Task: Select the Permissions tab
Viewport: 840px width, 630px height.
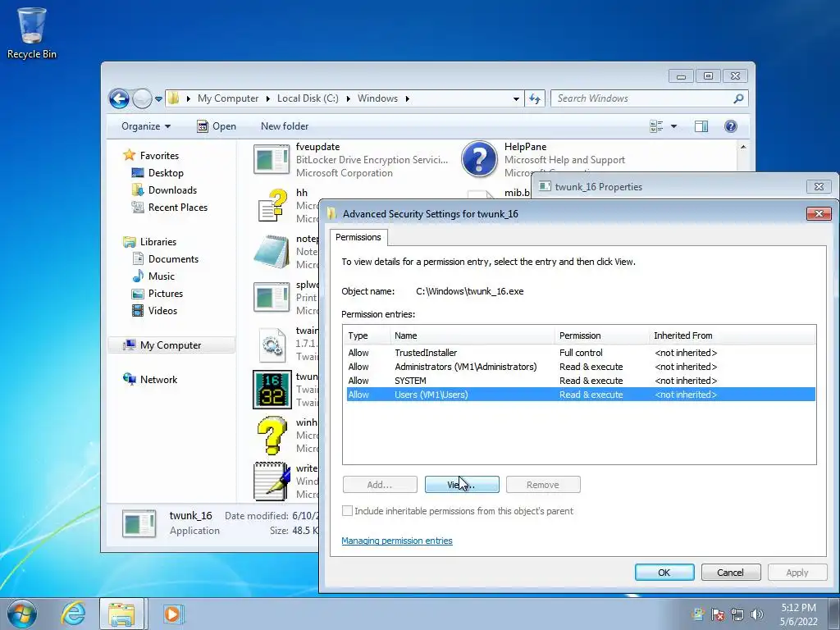Action: [x=358, y=237]
